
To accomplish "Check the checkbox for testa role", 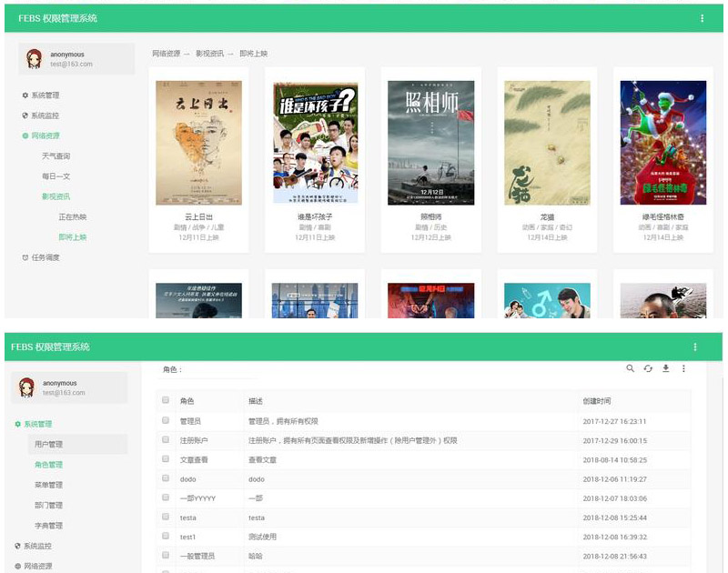I will coord(166,517).
